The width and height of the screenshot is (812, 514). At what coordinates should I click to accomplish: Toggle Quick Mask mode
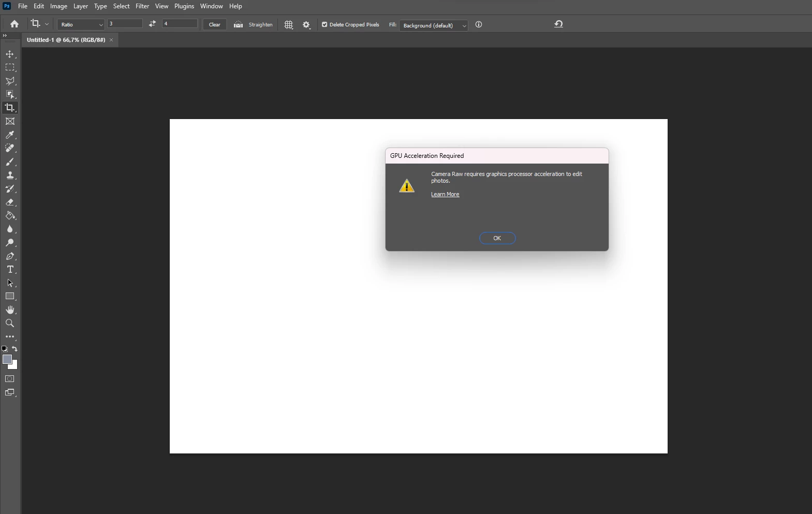10,379
